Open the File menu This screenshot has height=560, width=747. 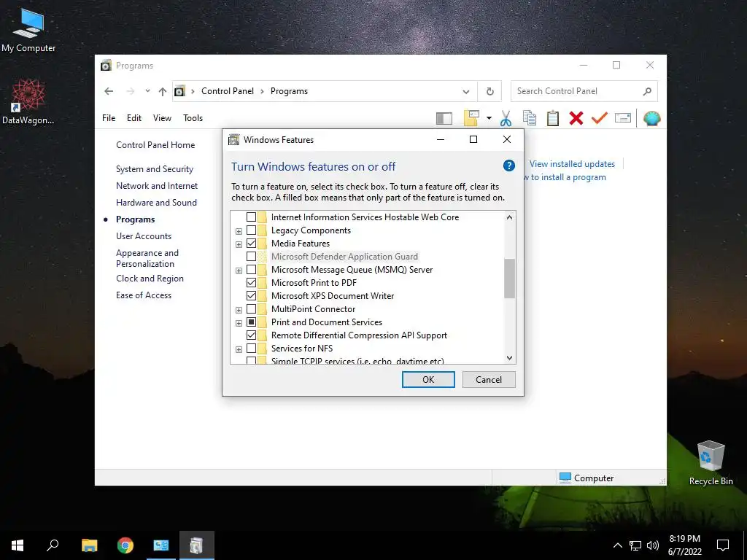pyautogui.click(x=109, y=118)
